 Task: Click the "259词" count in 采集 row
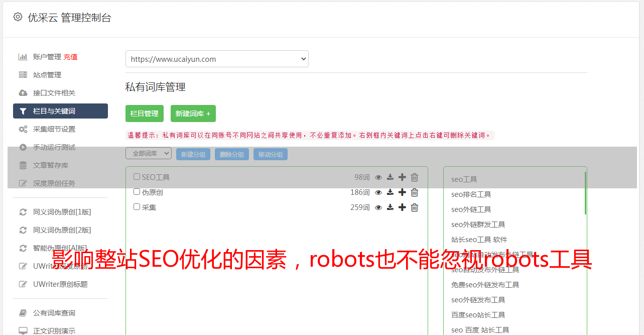pyautogui.click(x=360, y=207)
